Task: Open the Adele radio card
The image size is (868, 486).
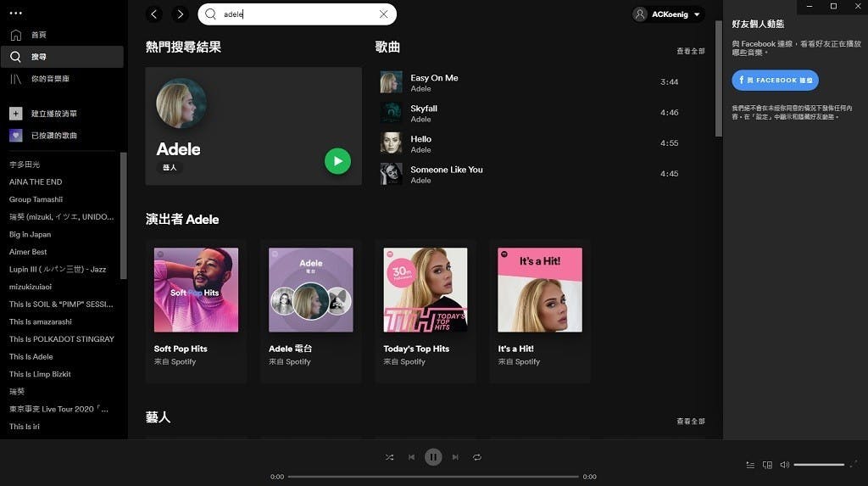Action: click(310, 311)
